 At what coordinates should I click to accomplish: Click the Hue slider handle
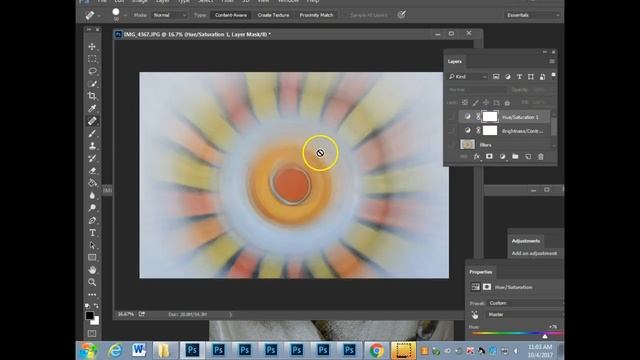click(544, 336)
